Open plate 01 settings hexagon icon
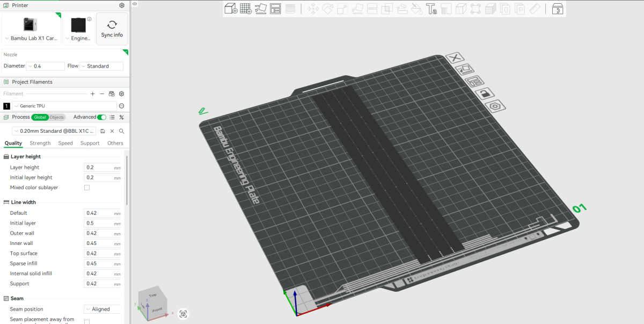This screenshot has height=324, width=644. pos(495,106)
